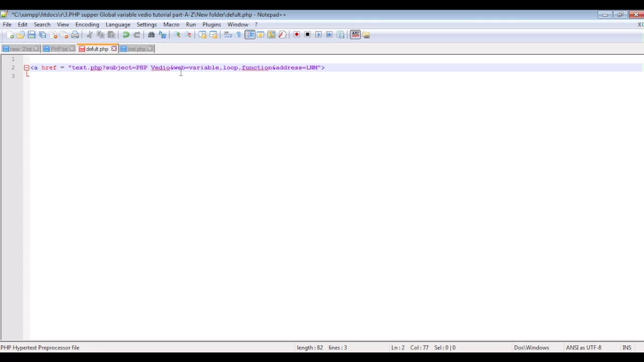644x362 pixels.
Task: Open the Encoding menu
Action: point(87,25)
